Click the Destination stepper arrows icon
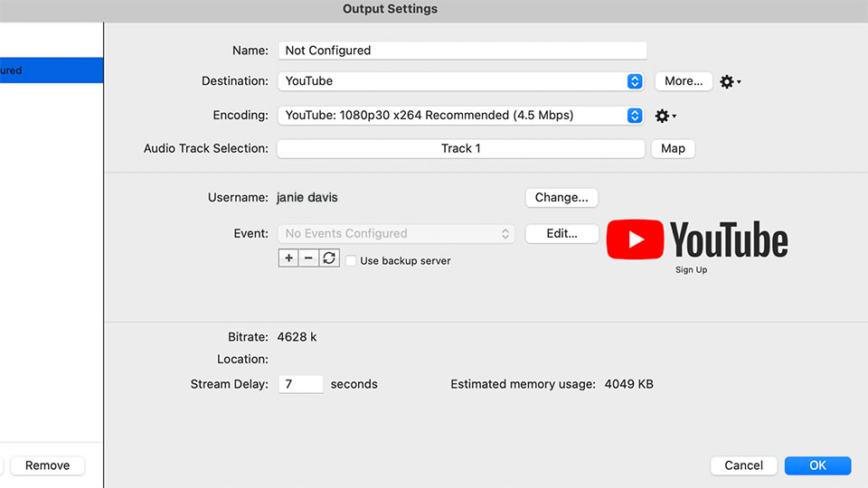The width and height of the screenshot is (868, 488). 635,81
